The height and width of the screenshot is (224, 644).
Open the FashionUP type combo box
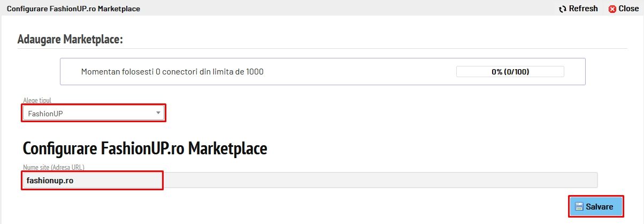point(93,113)
